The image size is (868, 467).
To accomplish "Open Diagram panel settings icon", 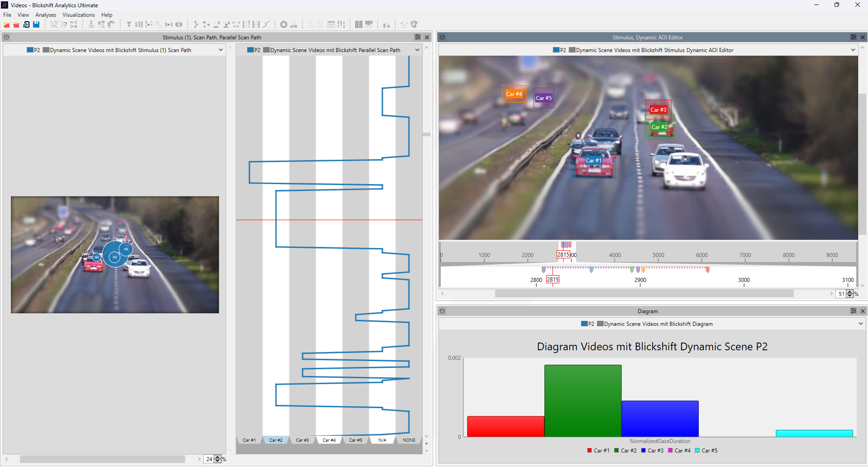I will (x=853, y=311).
